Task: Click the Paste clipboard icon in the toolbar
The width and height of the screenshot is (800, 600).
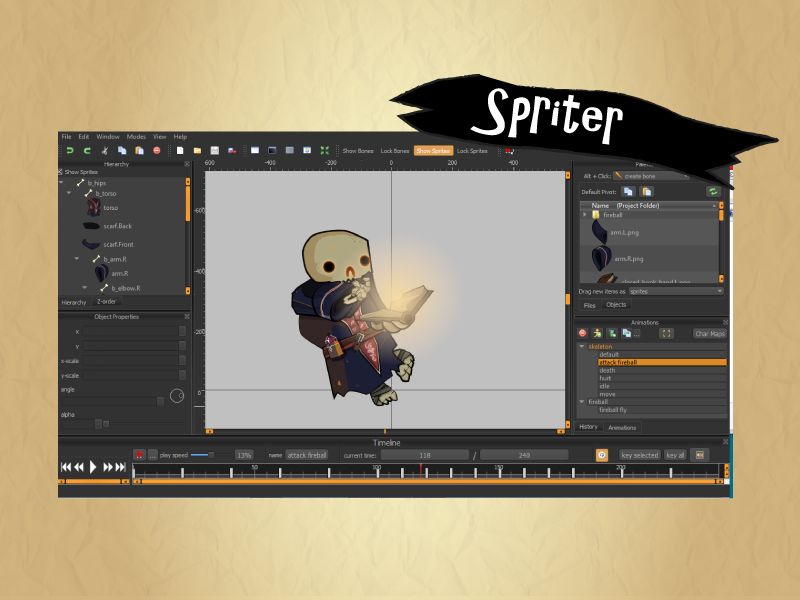Action: pos(139,151)
